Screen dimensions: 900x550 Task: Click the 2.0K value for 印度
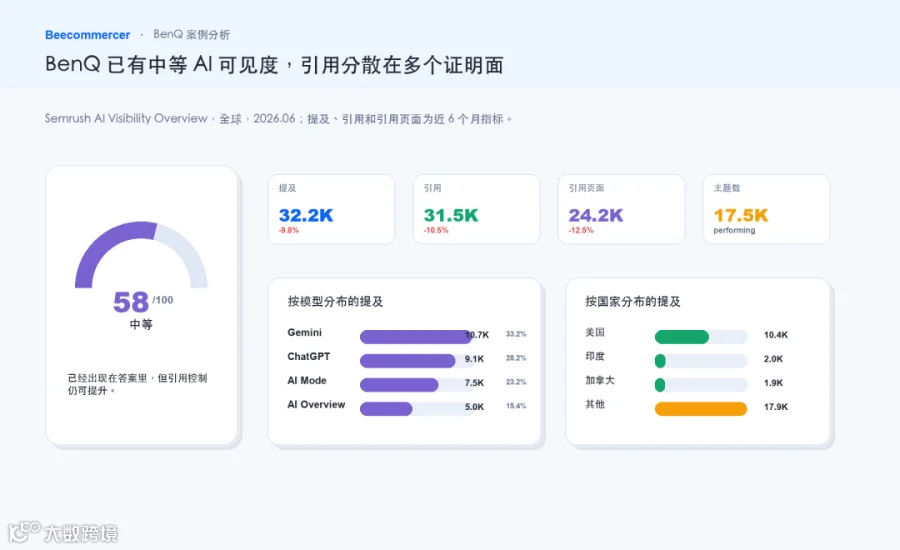tap(773, 359)
